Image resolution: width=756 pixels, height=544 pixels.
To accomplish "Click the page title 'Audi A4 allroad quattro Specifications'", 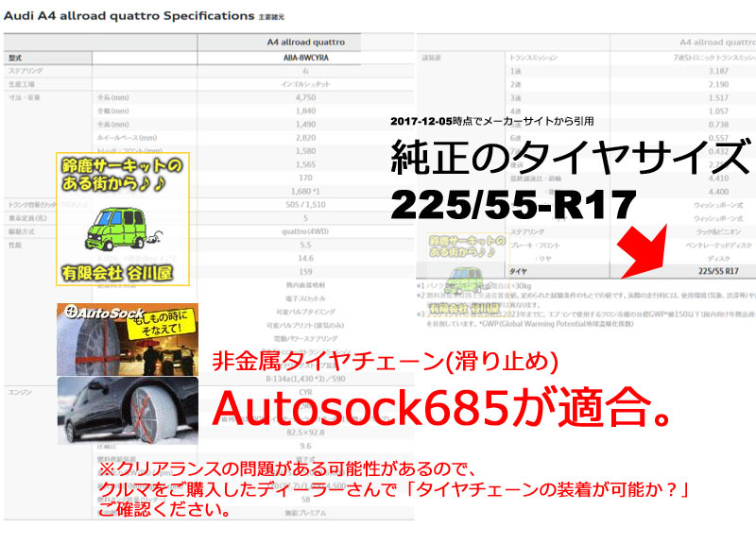I will tap(129, 16).
